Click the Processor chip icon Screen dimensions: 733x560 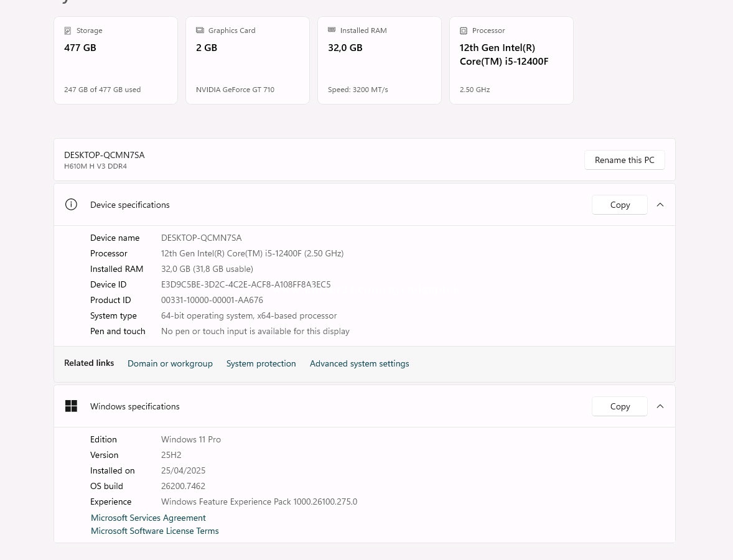tap(464, 30)
